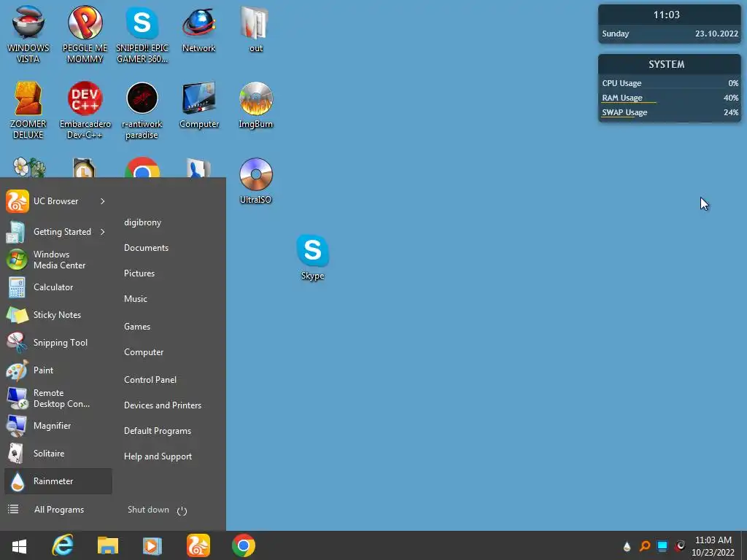This screenshot has height=560, width=747.
Task: Expand the Getting Started submenu arrow
Action: click(102, 232)
